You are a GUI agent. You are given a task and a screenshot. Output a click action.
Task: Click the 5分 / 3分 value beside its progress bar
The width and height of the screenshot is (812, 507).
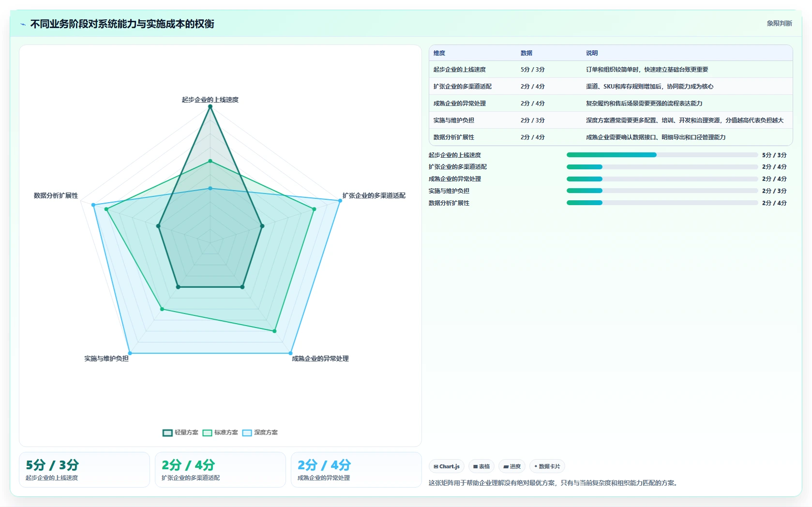[x=774, y=155]
